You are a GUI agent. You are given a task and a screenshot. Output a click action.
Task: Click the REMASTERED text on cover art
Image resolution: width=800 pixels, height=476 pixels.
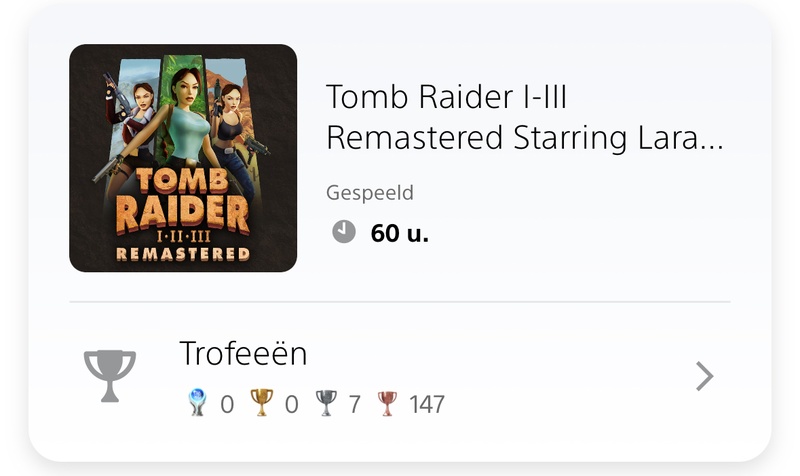click(x=183, y=254)
